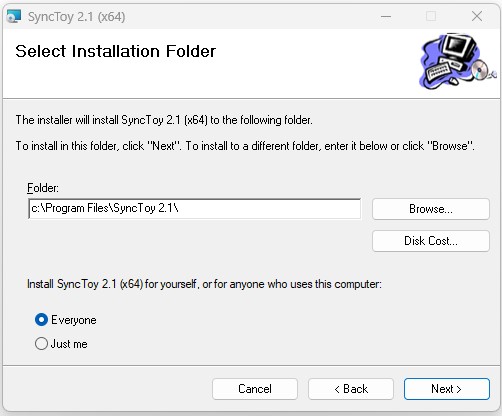Click the 'Folder:' field label
The height and width of the screenshot is (416, 502).
[43, 188]
